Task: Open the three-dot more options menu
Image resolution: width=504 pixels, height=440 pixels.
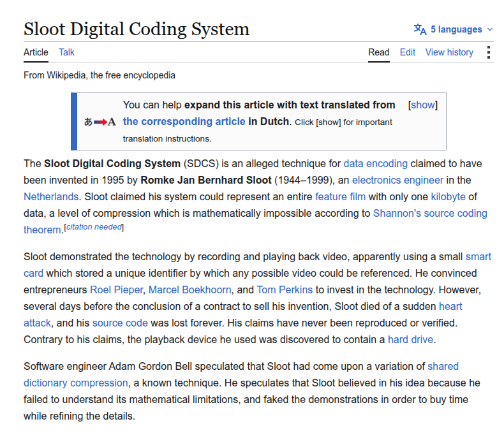Action: 488,52
